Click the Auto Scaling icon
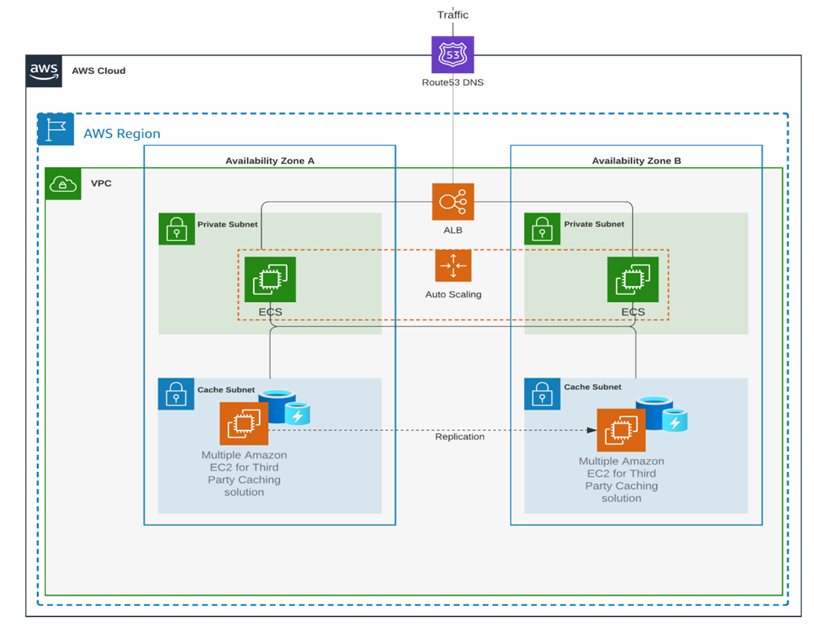 452,266
